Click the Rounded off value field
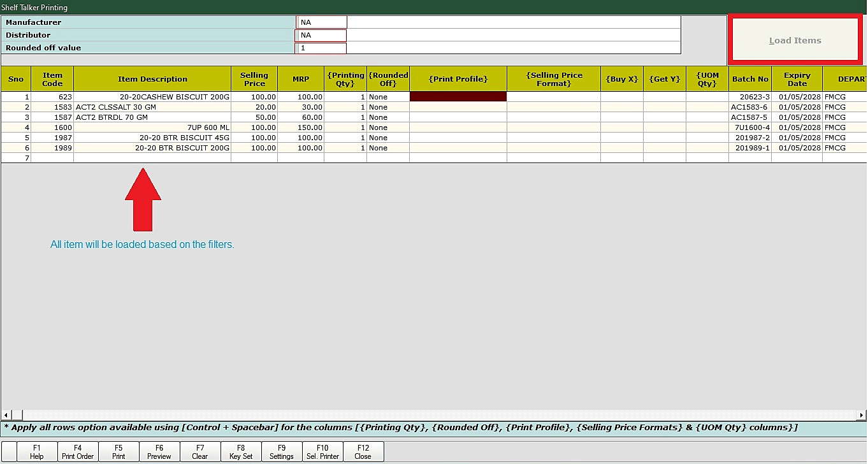The image size is (868, 464). click(x=322, y=48)
